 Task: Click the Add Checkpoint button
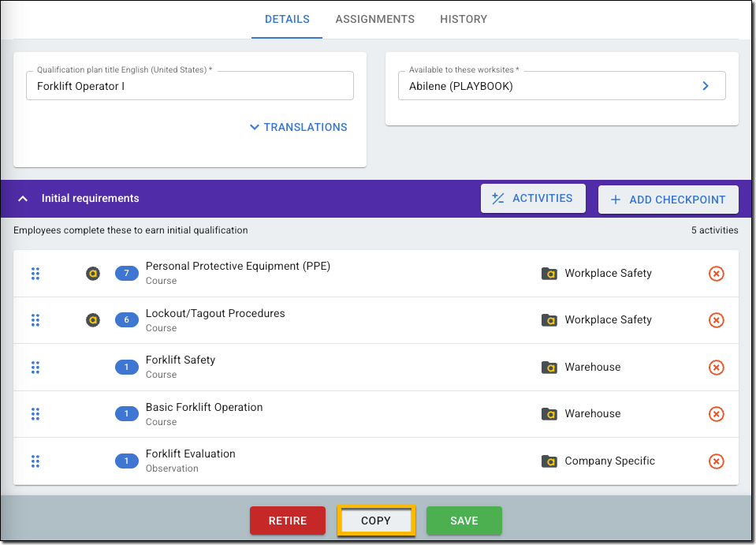coord(668,200)
